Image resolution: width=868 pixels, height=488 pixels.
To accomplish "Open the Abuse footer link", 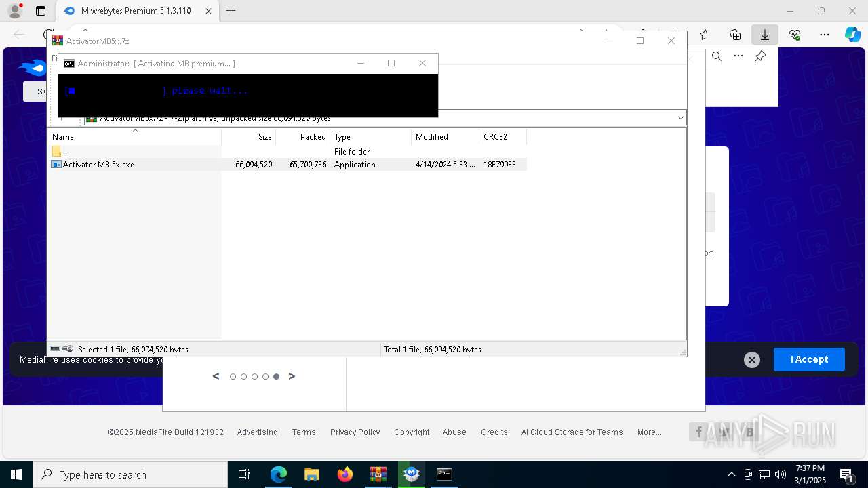I will coord(454,432).
